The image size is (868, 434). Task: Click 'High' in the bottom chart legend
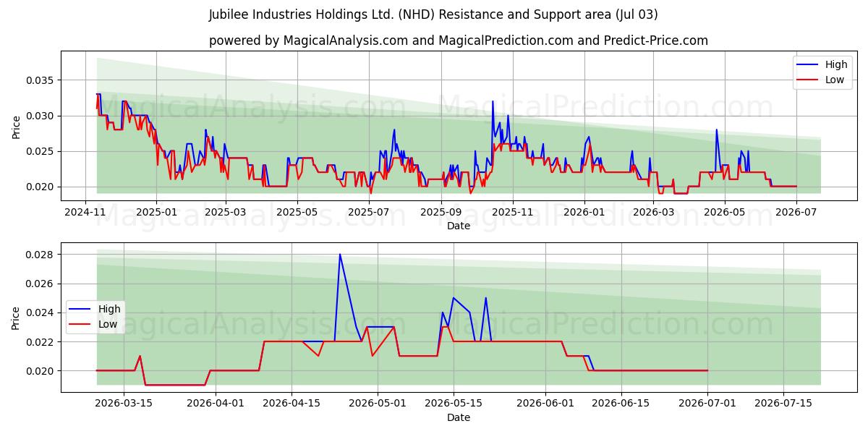click(x=109, y=310)
